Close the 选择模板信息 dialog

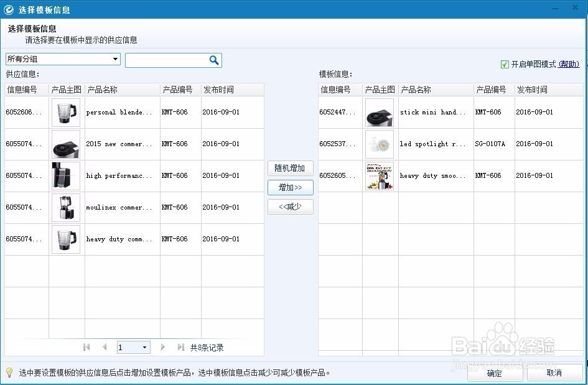coord(576,7)
